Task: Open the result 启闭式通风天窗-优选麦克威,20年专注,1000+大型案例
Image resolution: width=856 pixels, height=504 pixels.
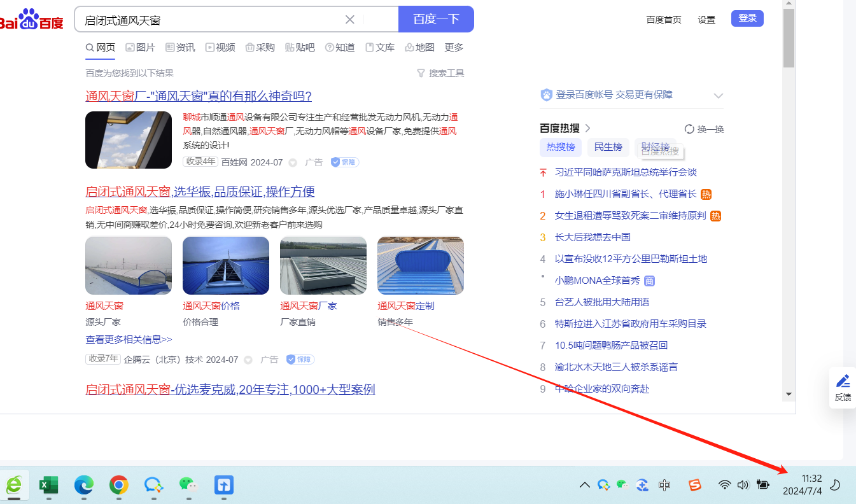Action: coord(230,389)
